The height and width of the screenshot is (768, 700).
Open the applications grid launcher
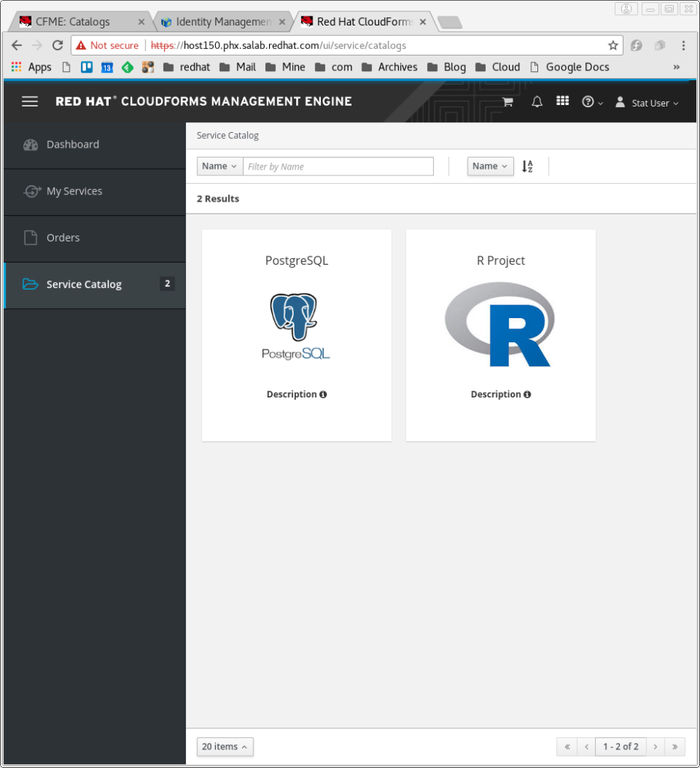(x=562, y=101)
